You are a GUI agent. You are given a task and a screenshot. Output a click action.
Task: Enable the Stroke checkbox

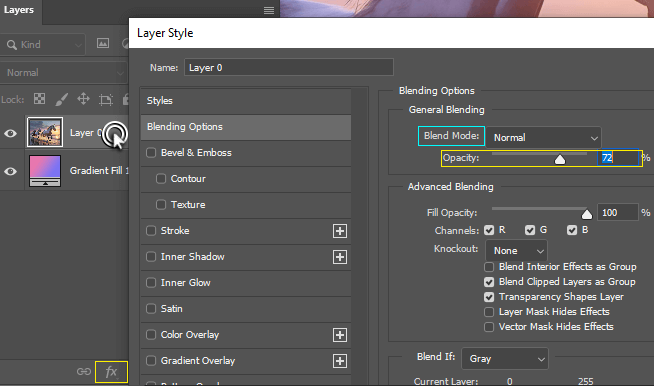pos(151,230)
